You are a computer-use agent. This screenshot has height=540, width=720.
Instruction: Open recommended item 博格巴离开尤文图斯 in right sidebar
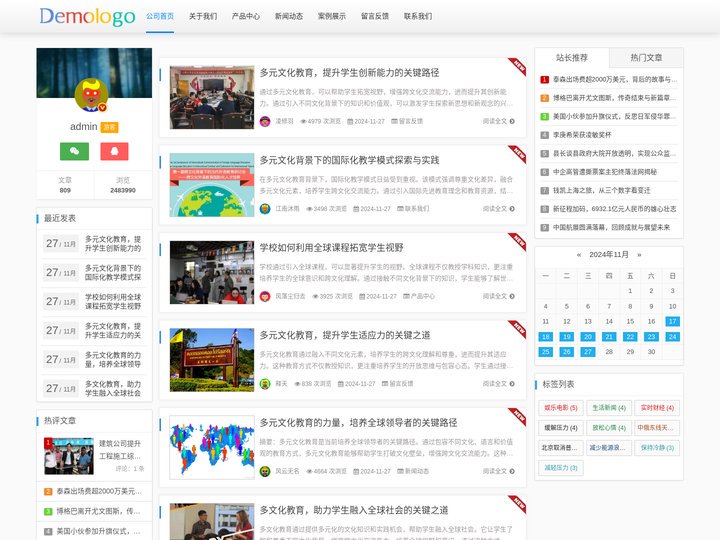(x=614, y=98)
